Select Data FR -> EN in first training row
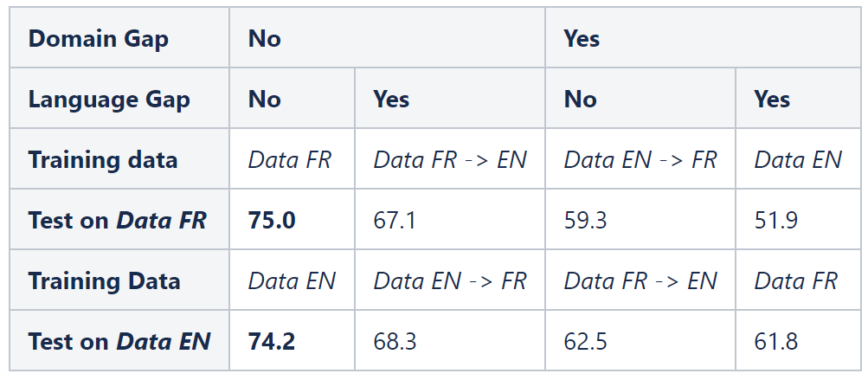The height and width of the screenshot is (380, 868). (450, 158)
